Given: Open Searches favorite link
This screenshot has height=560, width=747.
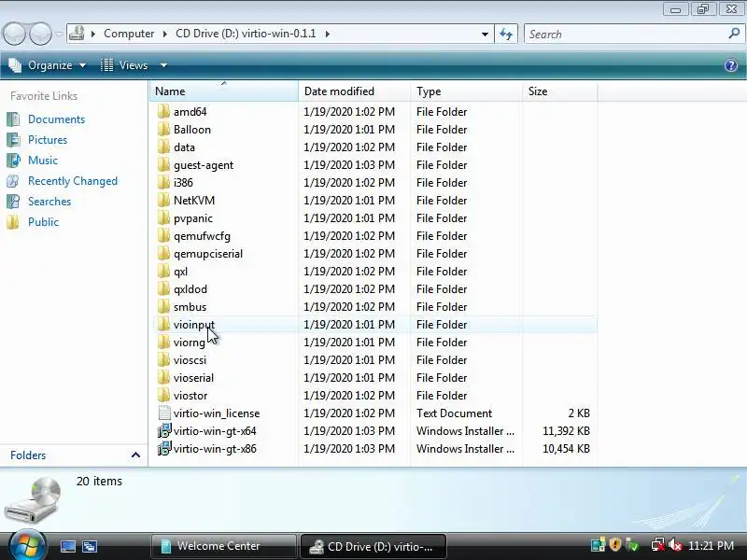Looking at the screenshot, I should coord(49,201).
